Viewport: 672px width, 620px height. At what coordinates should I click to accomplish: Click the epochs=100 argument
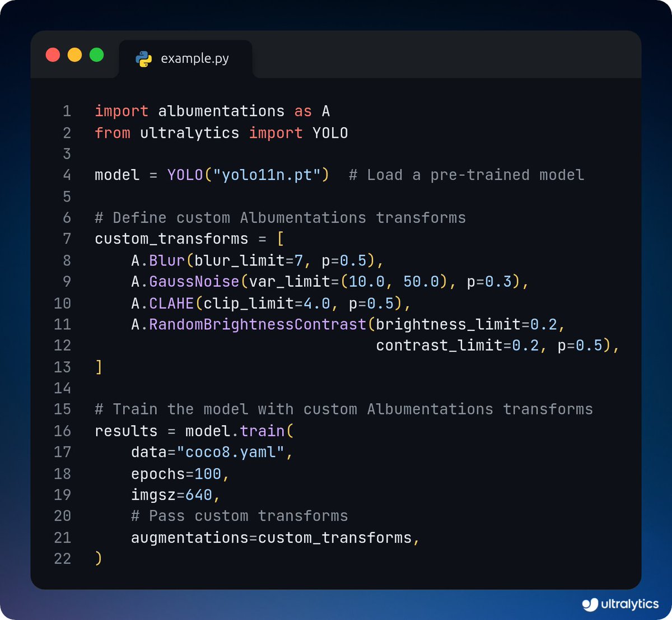click(x=176, y=474)
